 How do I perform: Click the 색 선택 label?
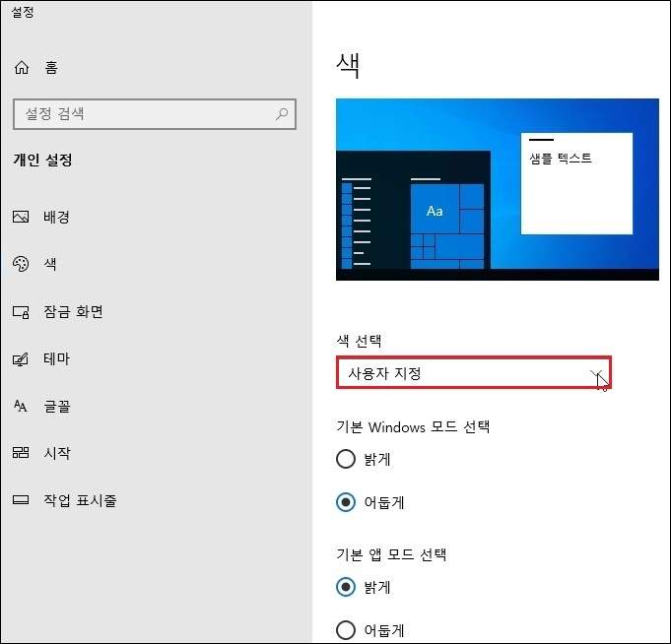359,341
